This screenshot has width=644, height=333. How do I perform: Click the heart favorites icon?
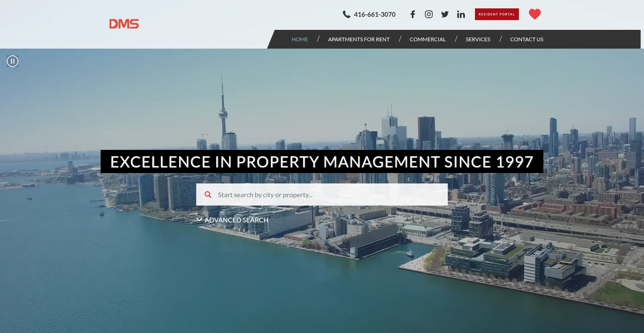tap(535, 14)
